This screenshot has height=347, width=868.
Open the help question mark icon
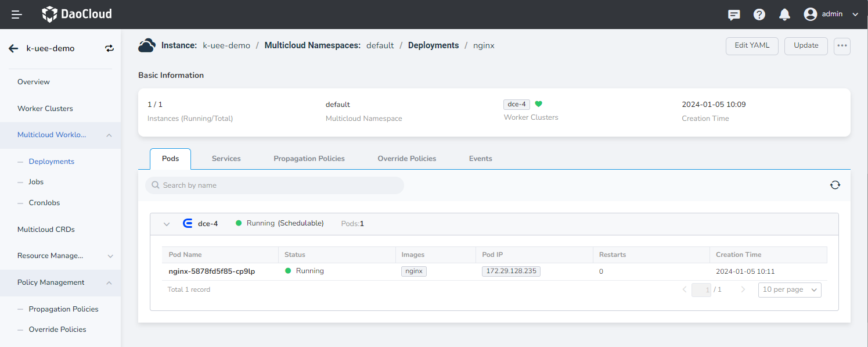[759, 15]
